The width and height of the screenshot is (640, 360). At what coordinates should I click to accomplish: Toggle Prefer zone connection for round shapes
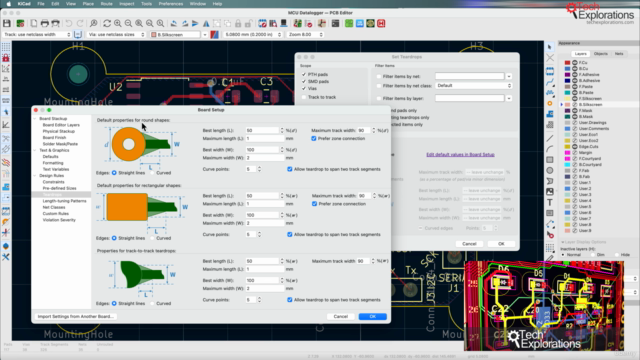[313, 138]
